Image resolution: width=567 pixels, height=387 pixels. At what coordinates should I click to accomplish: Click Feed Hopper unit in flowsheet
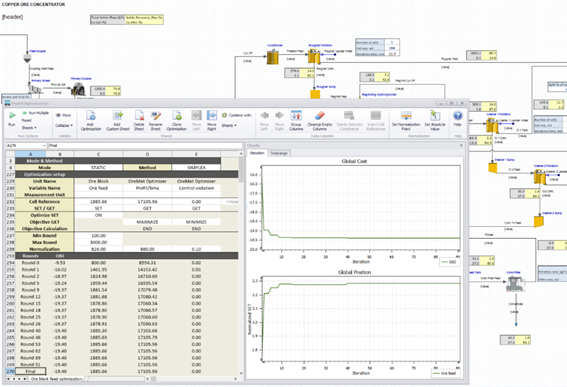pyautogui.click(x=27, y=58)
